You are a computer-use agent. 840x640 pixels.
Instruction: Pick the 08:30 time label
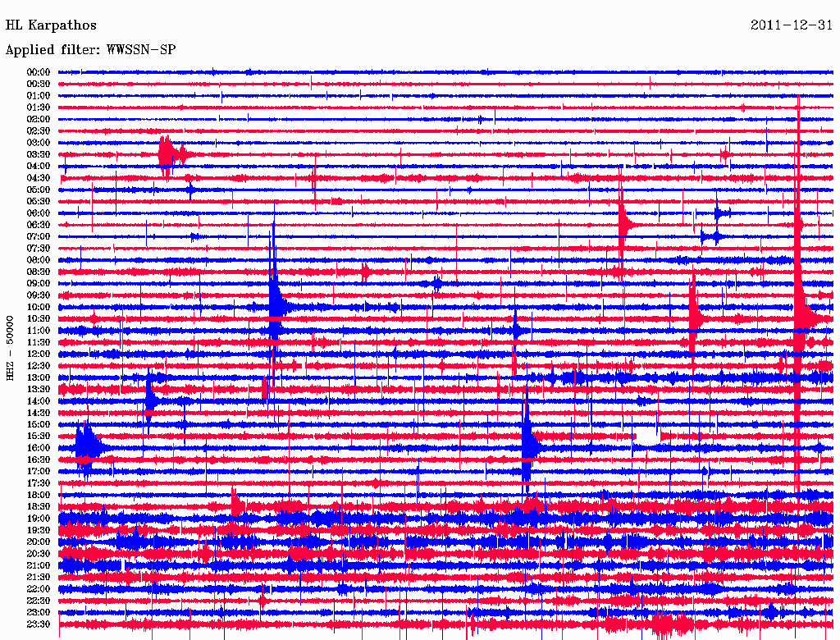(x=38, y=272)
